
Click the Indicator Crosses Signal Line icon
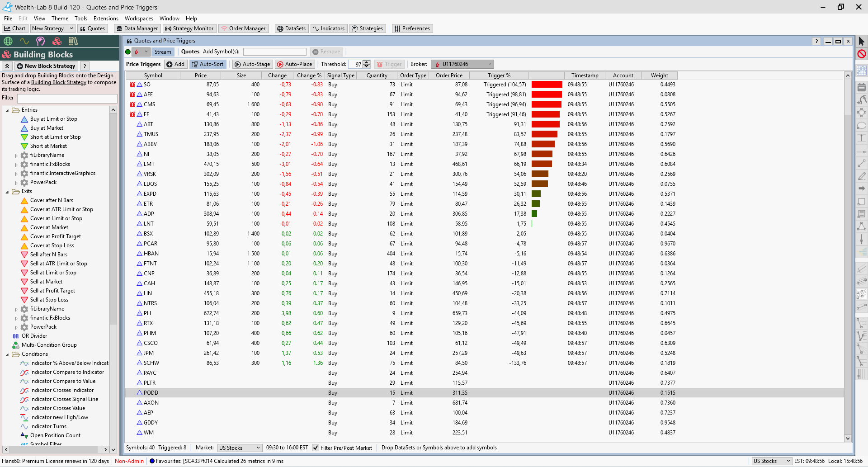tap(24, 399)
